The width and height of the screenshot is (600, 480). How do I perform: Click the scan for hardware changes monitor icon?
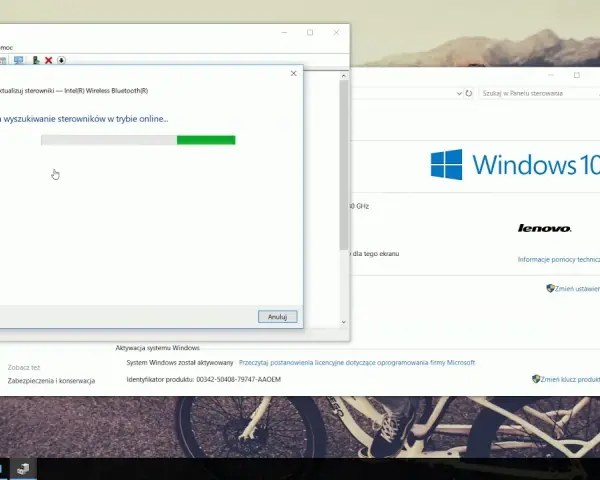coord(18,60)
